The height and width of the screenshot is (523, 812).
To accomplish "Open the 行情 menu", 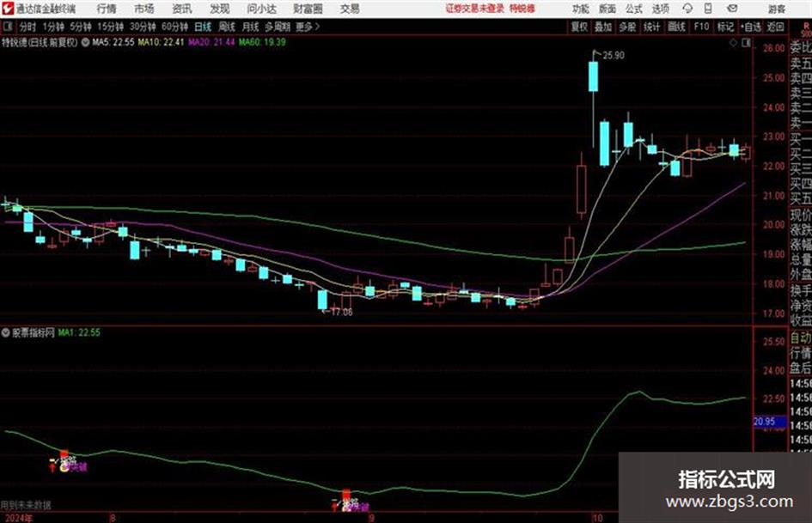I will [107, 9].
